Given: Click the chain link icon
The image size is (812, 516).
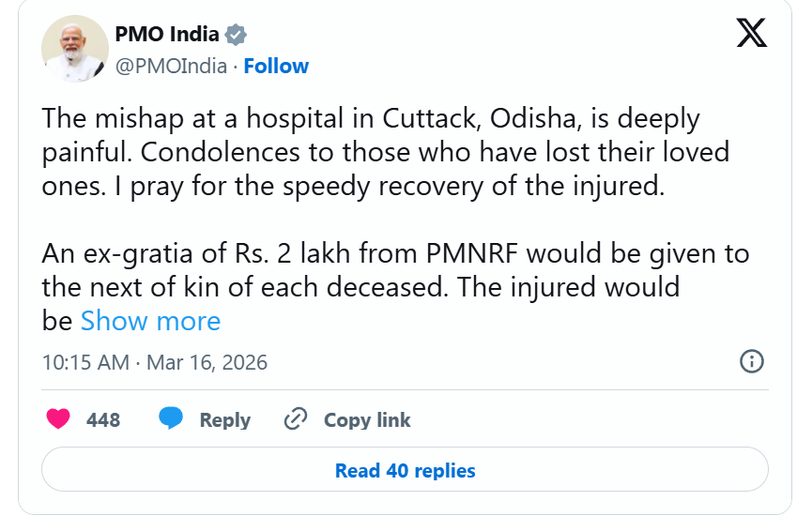Looking at the screenshot, I should tap(296, 419).
